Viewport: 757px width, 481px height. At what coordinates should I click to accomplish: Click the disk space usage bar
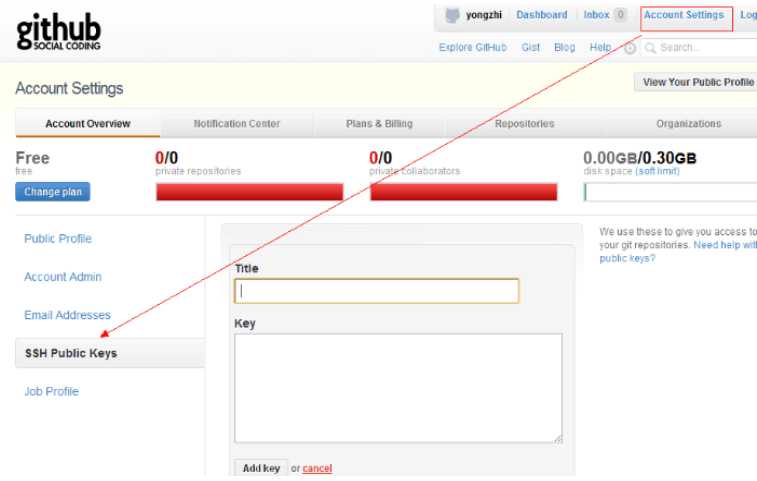[x=670, y=192]
